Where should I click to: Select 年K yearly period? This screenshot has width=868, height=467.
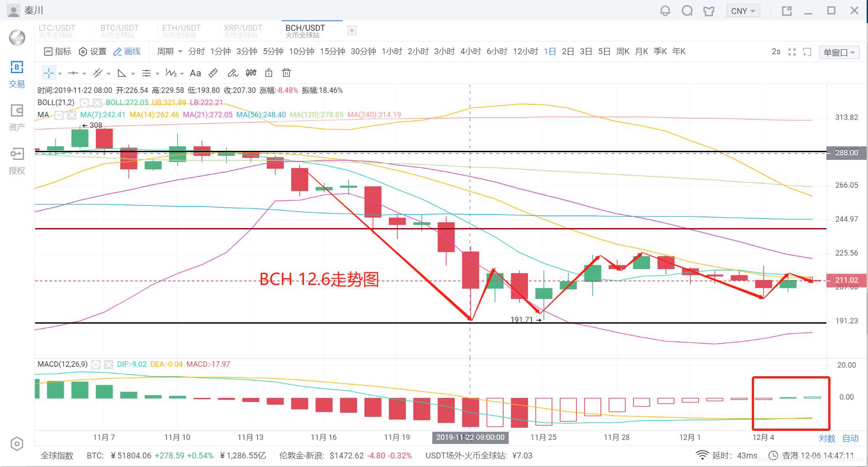coord(679,51)
